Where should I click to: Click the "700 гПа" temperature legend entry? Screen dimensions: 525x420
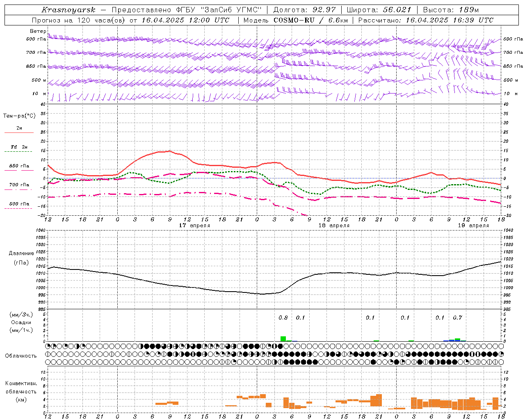[x=19, y=185]
